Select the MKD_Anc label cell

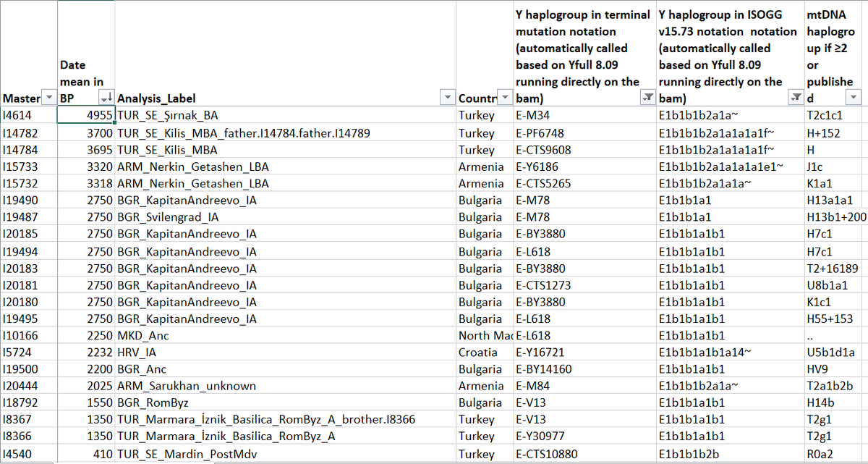tap(285, 335)
